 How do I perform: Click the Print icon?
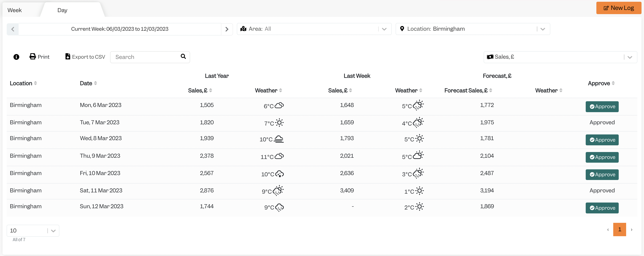pyautogui.click(x=32, y=57)
